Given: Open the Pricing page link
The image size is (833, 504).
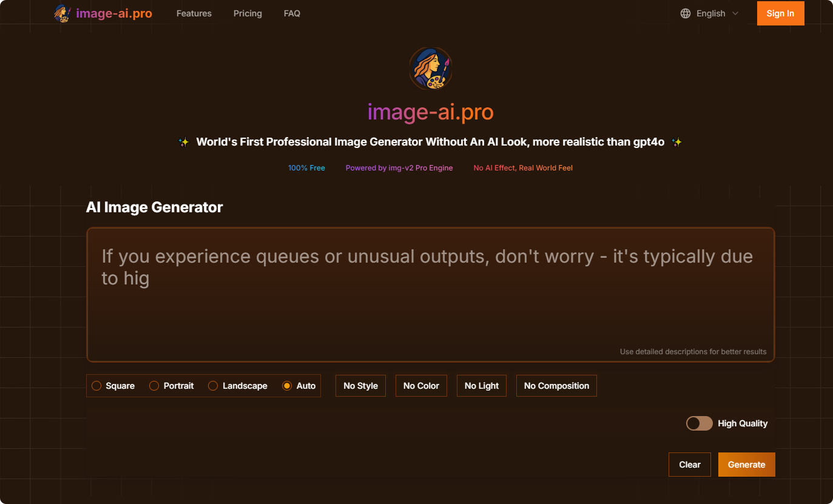Looking at the screenshot, I should coord(248,13).
